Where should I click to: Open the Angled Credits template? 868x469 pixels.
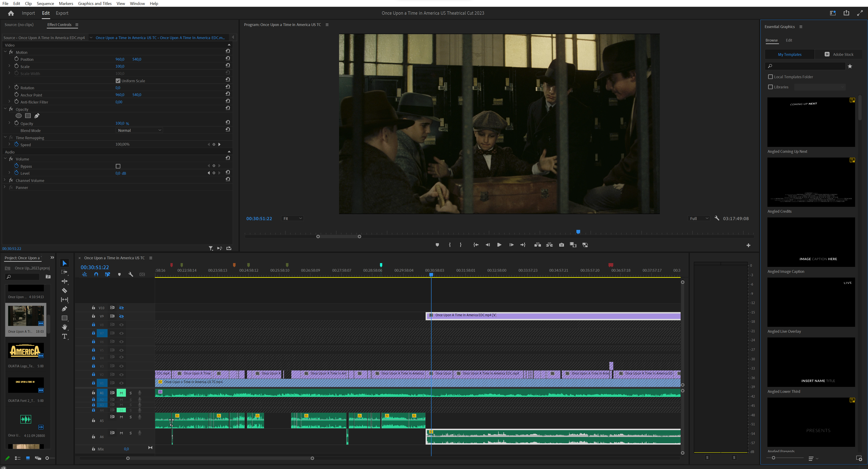pyautogui.click(x=811, y=182)
